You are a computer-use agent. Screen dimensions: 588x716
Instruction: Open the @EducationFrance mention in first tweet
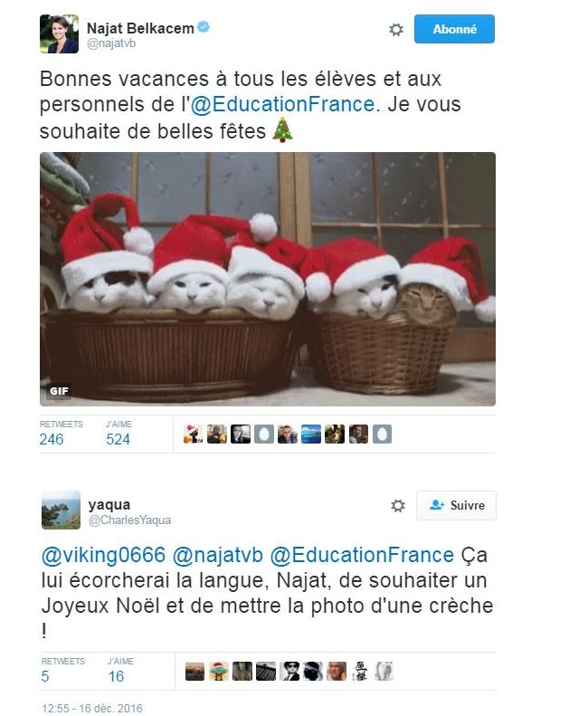[282, 104]
